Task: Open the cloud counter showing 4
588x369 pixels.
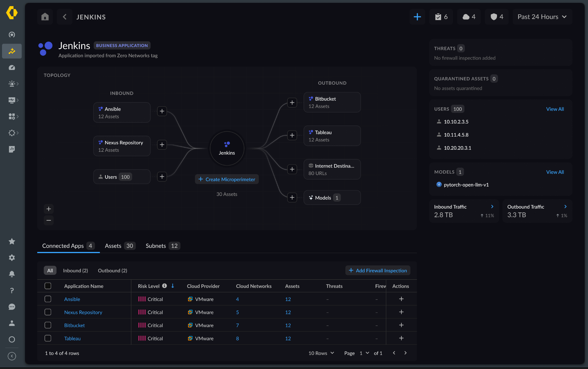Action: point(469,17)
